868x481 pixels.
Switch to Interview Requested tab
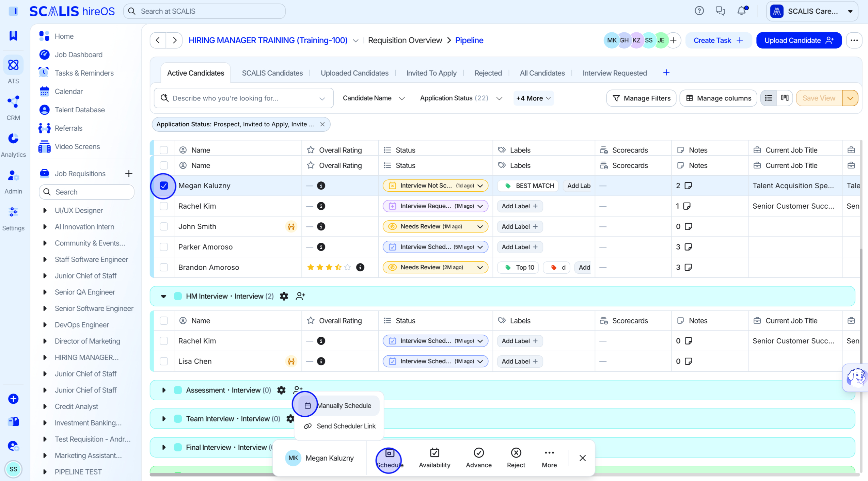click(614, 73)
